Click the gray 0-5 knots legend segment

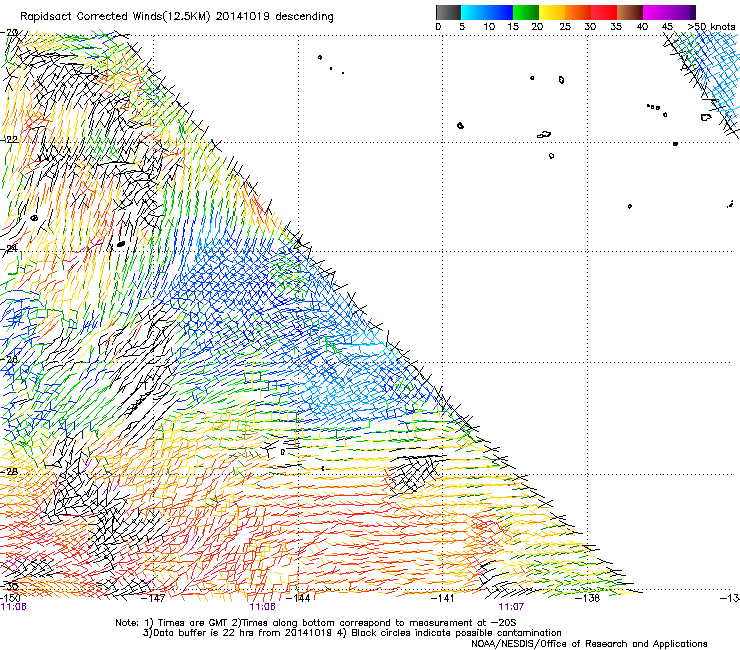pyautogui.click(x=448, y=12)
